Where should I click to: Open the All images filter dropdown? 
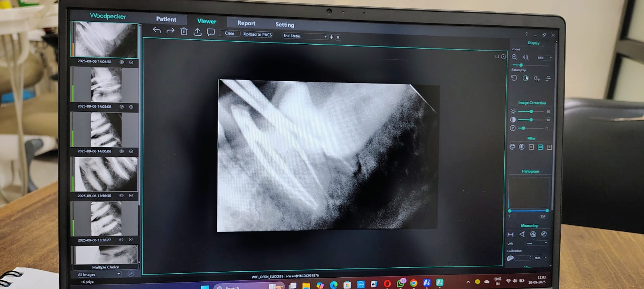pyautogui.click(x=99, y=274)
